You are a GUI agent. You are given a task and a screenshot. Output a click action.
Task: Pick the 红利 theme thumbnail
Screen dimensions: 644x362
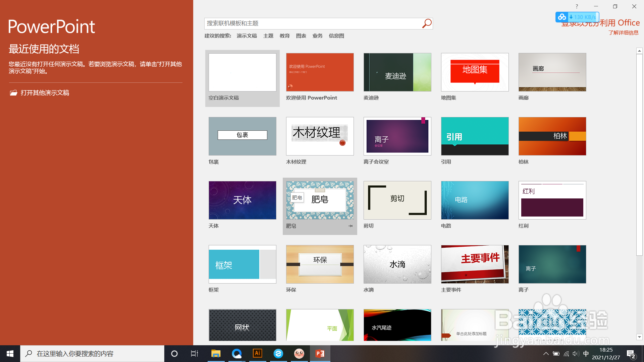point(552,200)
